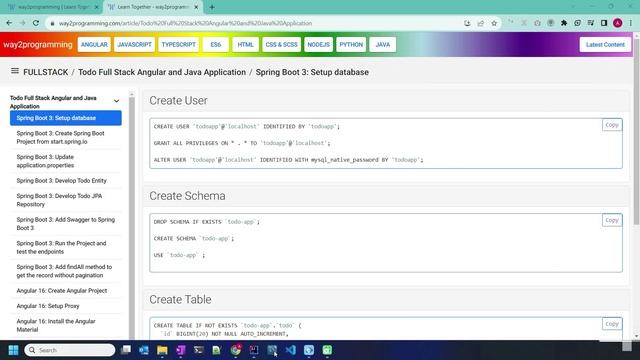Viewport: 640px width, 360px height.
Task: Open Windows Start menu
Action: pyautogui.click(x=13, y=350)
